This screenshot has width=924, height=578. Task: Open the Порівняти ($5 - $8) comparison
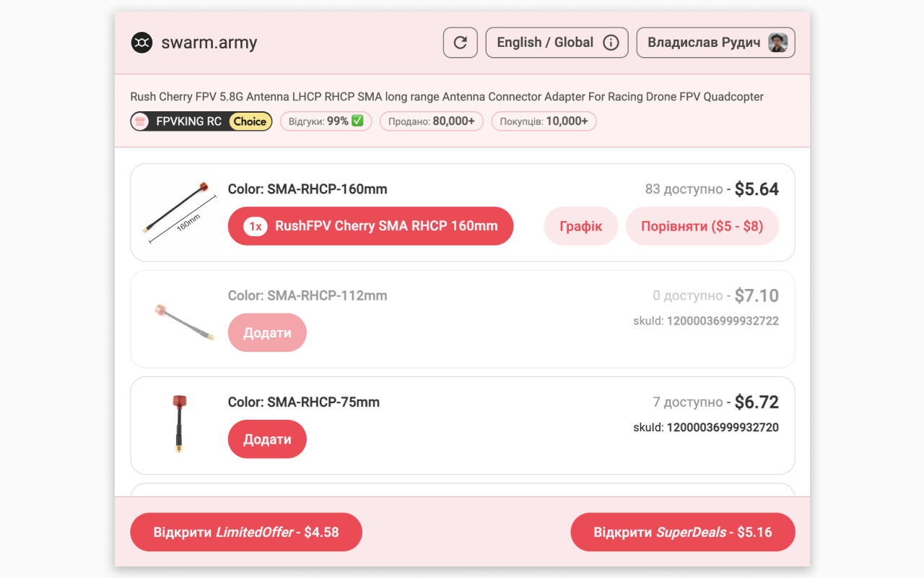point(702,225)
